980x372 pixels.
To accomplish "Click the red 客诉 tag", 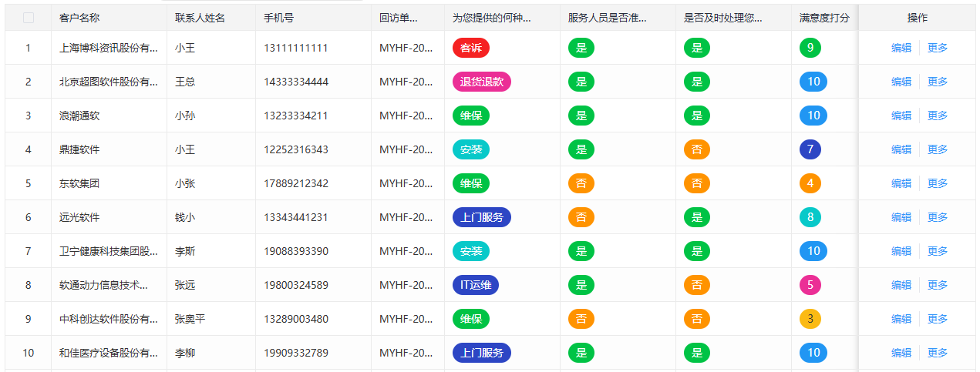I will pyautogui.click(x=470, y=48).
